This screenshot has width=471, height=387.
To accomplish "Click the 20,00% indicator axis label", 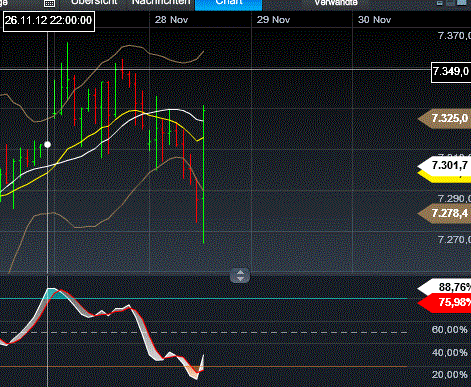I will 449,375.
